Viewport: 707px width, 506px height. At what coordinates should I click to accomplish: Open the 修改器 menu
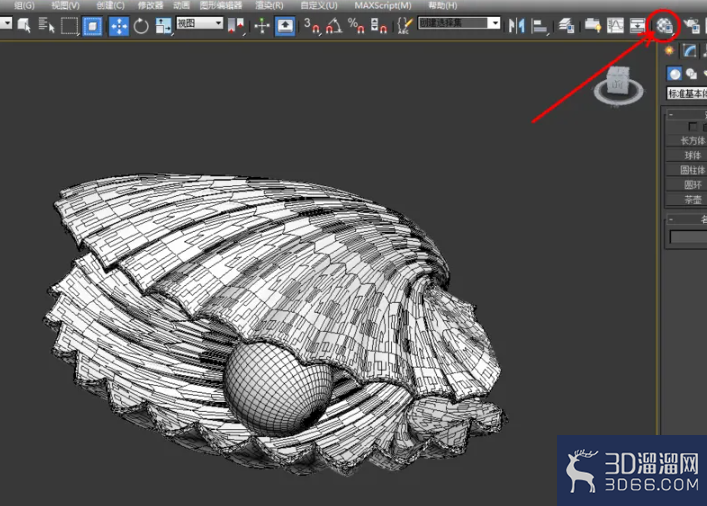[150, 5]
